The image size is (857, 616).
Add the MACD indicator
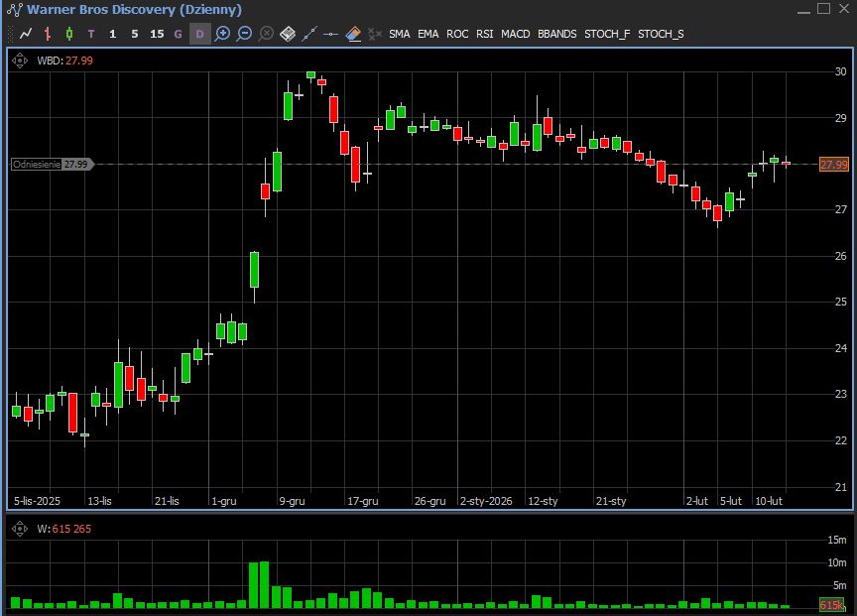(515, 34)
